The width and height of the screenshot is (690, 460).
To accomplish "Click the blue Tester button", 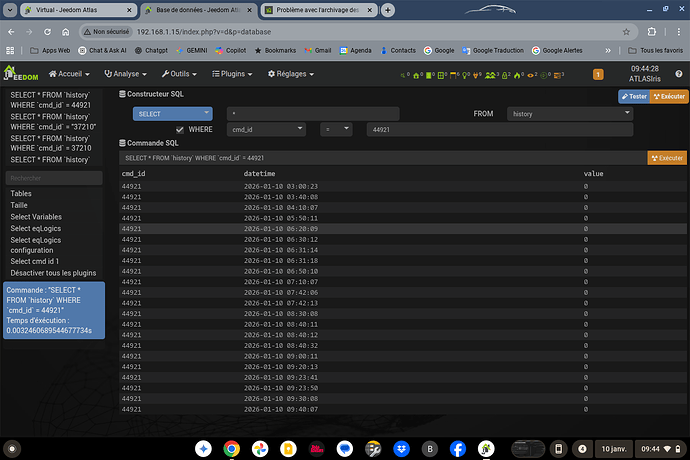I will [x=633, y=97].
